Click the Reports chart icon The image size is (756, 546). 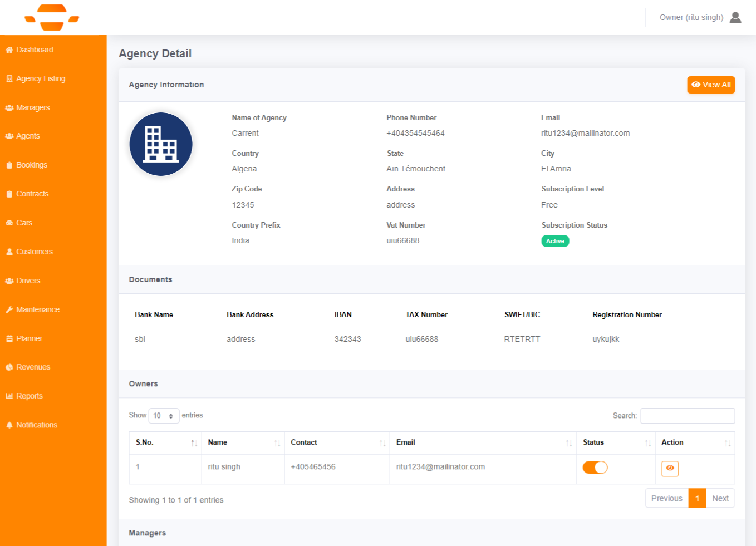click(9, 396)
